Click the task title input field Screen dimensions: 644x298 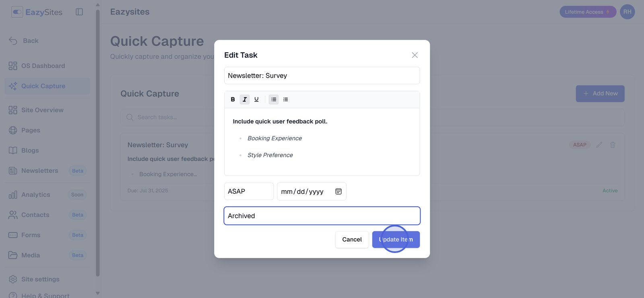[x=322, y=76]
